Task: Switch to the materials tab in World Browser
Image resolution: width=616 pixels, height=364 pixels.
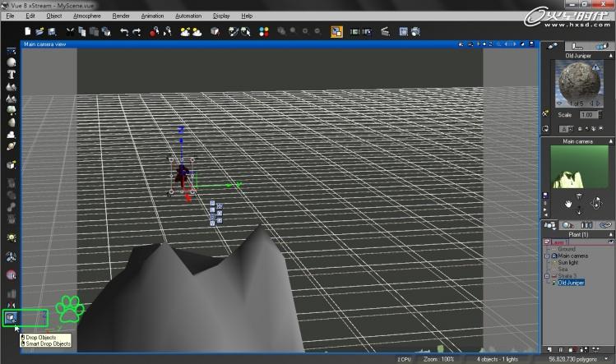Action: pyautogui.click(x=568, y=225)
